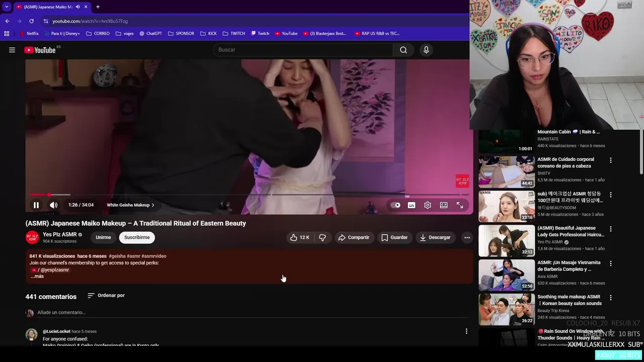
Task: Open KICK bookmark folder
Action: [208, 34]
